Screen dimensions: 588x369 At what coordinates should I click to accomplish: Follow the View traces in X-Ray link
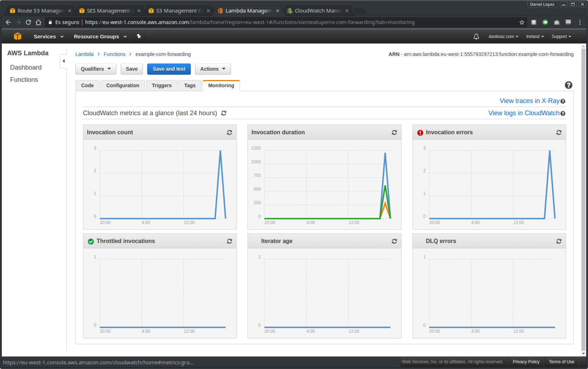[x=529, y=100]
